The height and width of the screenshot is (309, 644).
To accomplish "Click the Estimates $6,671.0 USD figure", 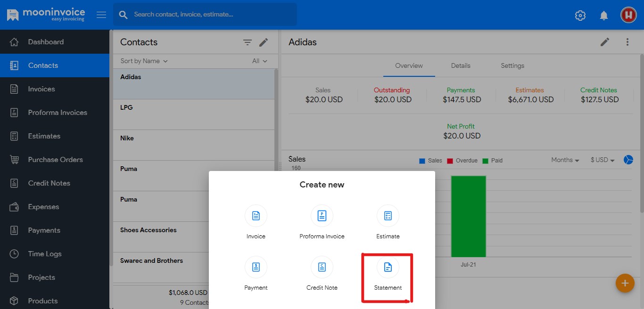I will coord(530,100).
